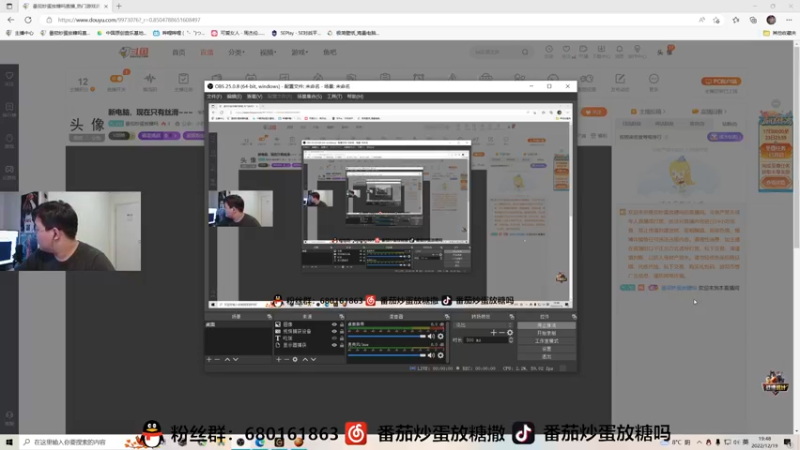Click 开始录制 button in OBS controls
Screen dimensions: 800x450
[x=546, y=333]
